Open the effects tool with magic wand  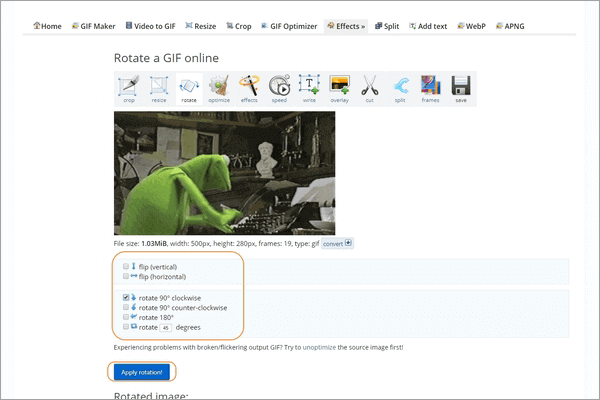pos(249,89)
